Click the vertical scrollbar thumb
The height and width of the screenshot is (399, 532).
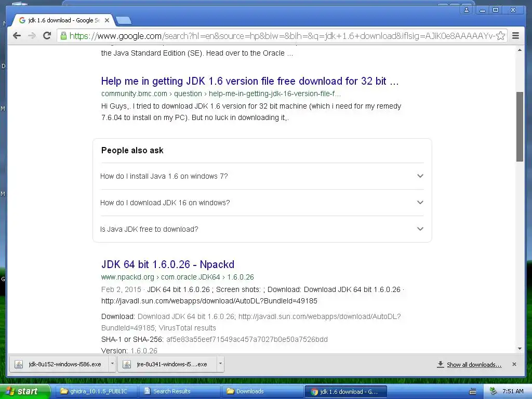coord(520,127)
